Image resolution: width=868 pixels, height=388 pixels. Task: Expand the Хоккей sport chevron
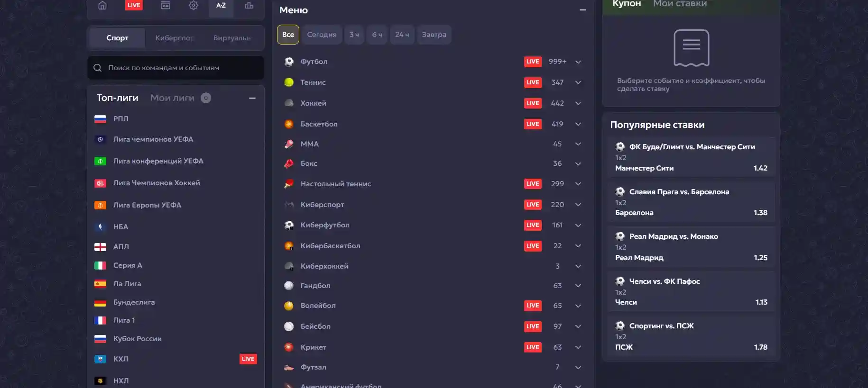[578, 103]
